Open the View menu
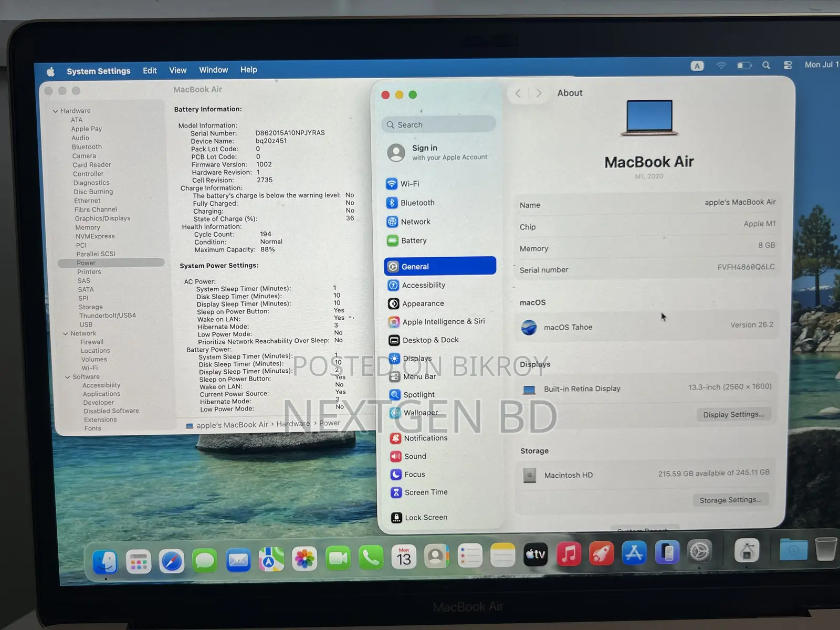 click(177, 70)
